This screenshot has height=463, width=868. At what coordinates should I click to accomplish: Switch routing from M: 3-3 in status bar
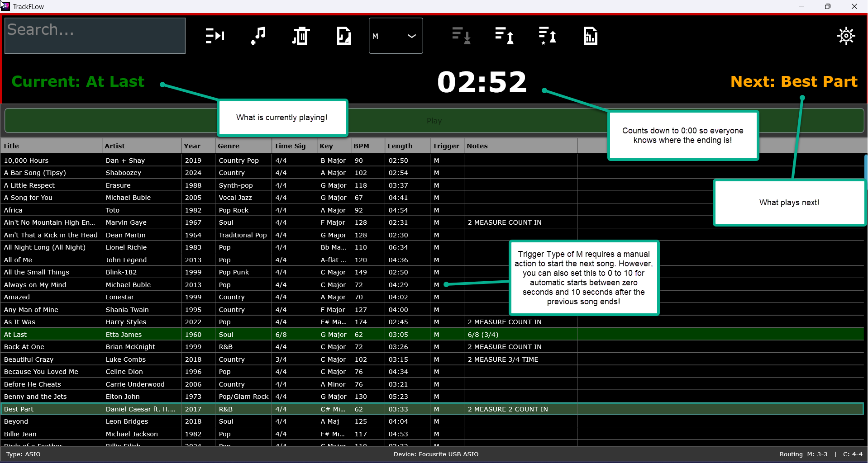coord(803,454)
